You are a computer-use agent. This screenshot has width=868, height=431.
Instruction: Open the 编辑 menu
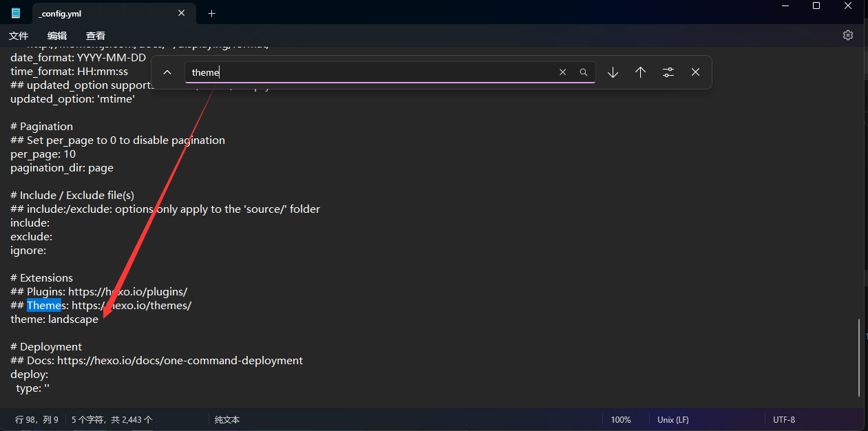pyautogui.click(x=57, y=36)
